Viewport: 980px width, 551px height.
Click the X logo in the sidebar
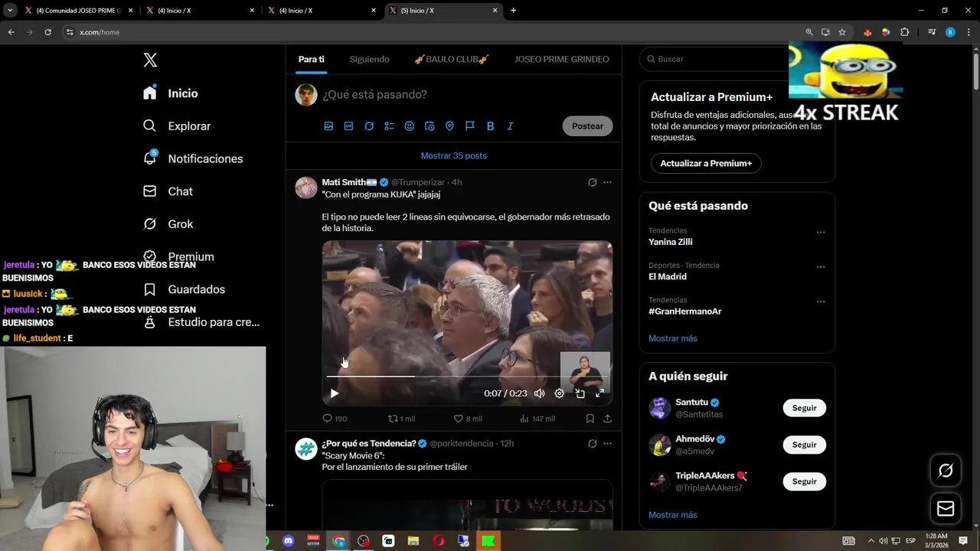[x=150, y=60]
